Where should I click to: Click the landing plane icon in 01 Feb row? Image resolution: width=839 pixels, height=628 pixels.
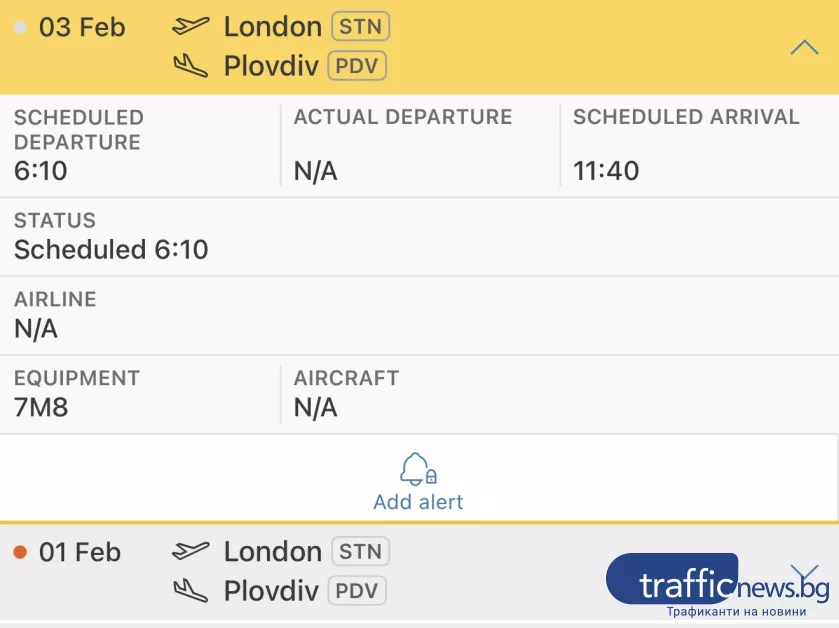[x=191, y=590]
